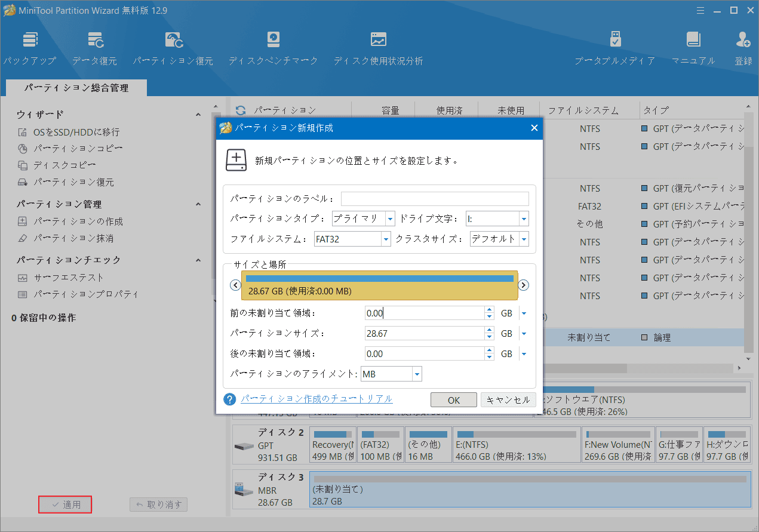Open unit dropdown for パーティションサイズ

pos(524,334)
